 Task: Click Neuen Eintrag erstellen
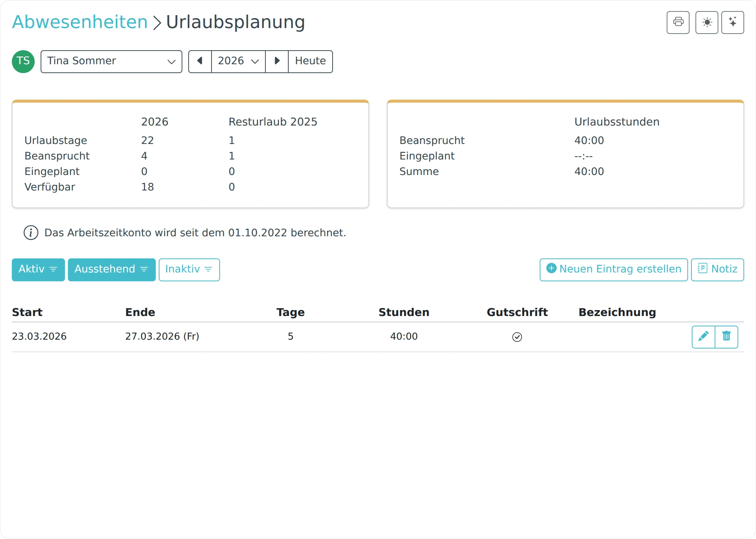click(x=614, y=270)
